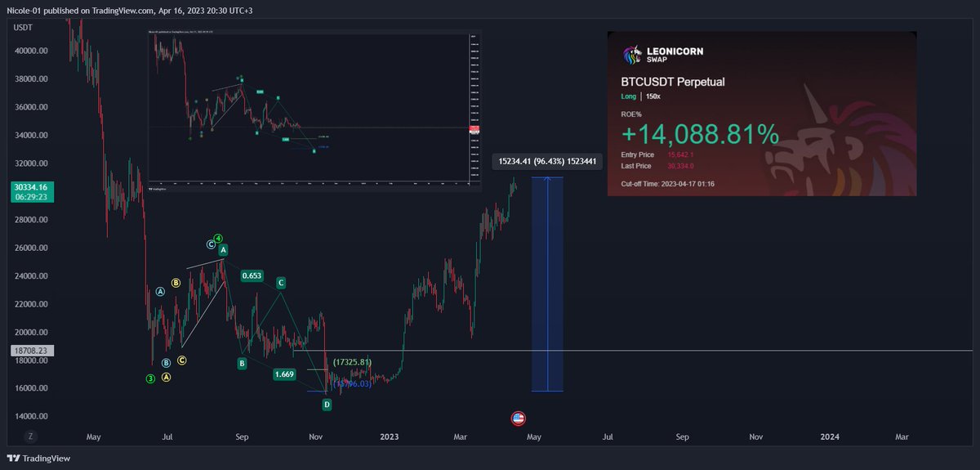Click the ROE% caption on the card
Screen dimensions: 980x470
[x=631, y=114]
